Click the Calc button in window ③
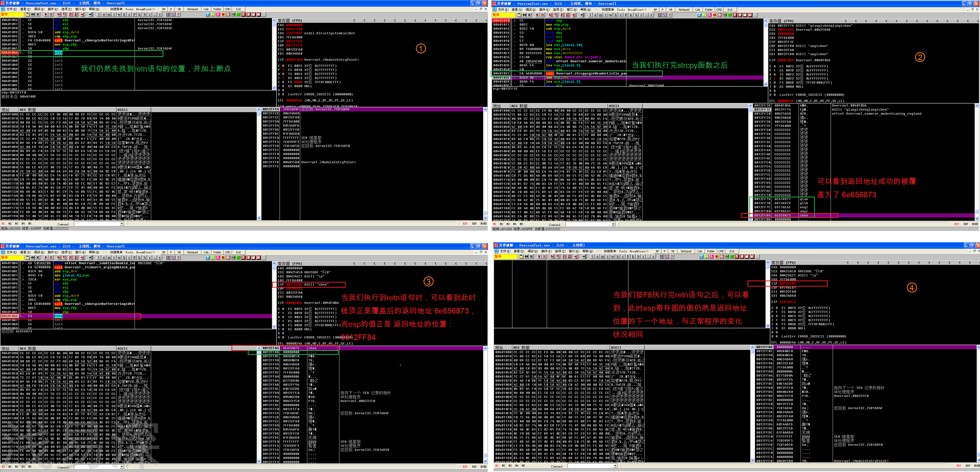Viewport: 980px width, 472px height. point(206,252)
